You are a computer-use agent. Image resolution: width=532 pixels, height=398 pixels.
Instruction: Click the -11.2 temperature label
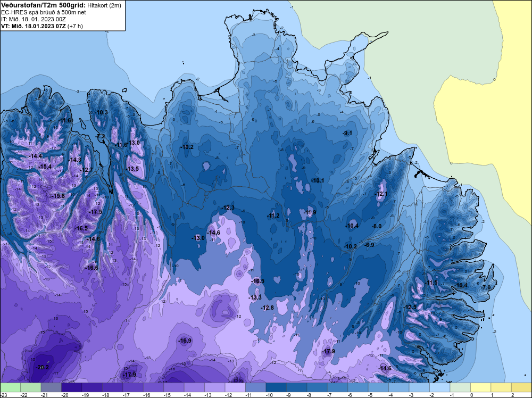click(273, 216)
